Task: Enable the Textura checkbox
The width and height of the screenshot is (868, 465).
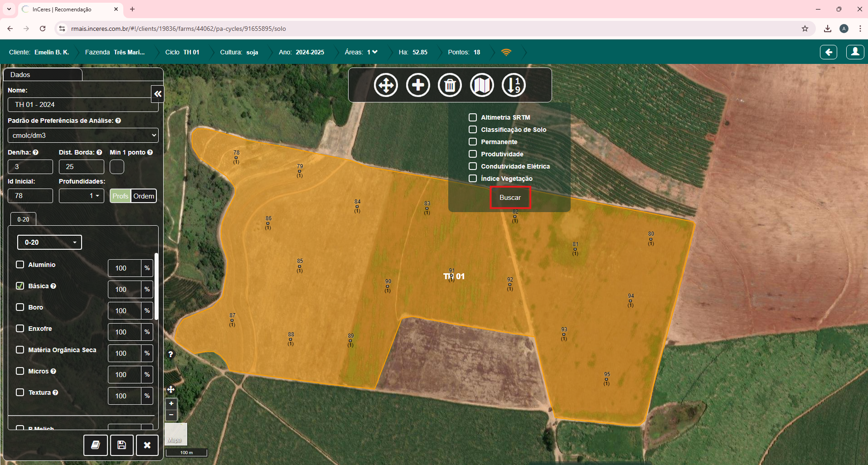Action: [x=20, y=392]
